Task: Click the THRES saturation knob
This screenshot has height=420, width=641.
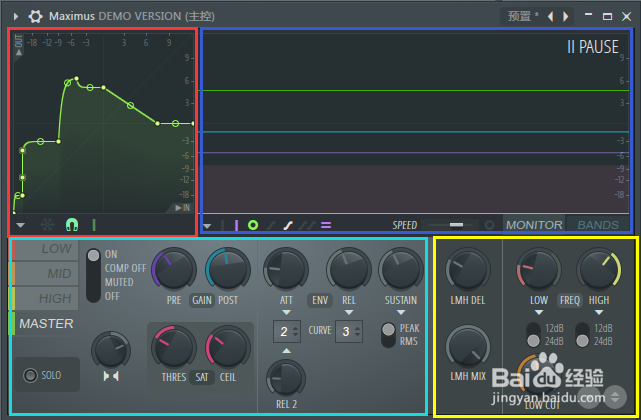Action: pos(174,348)
